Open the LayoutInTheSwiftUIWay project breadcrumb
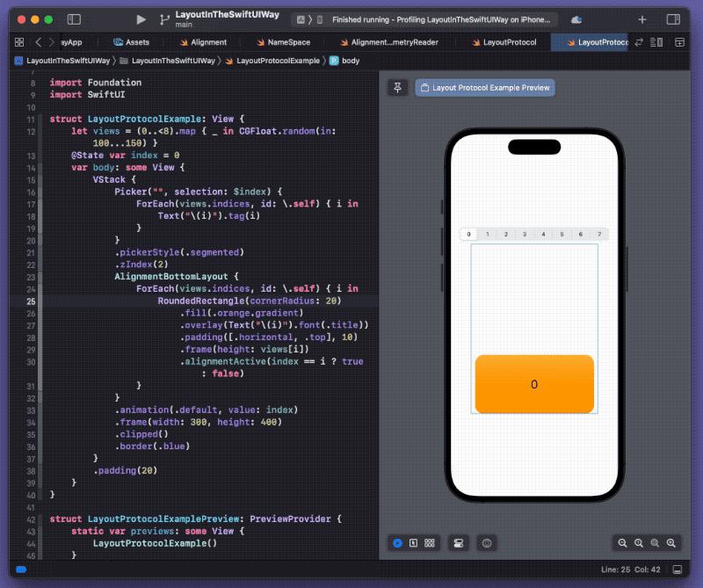This screenshot has height=588, width=703. 62,61
